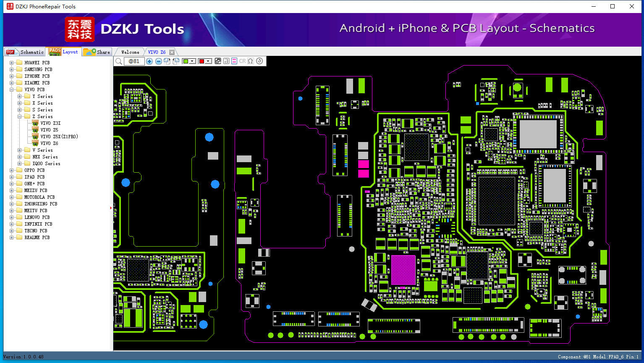Select ZHONGXING PCB in the tree
Screen dimensions: 644x363
[41, 204]
